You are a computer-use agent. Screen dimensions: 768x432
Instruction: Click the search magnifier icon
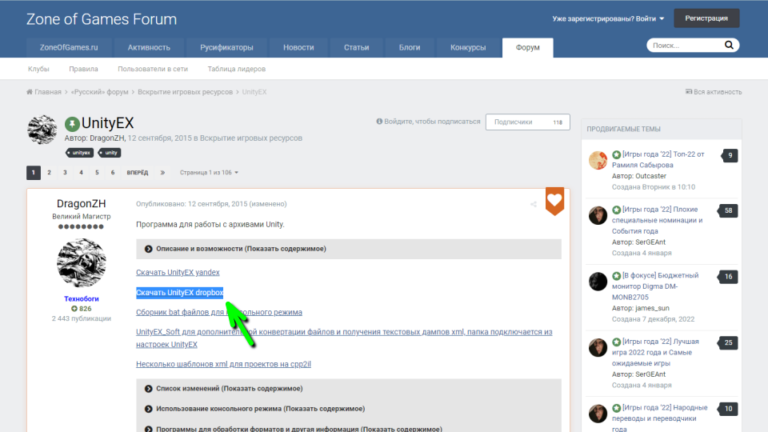click(728, 46)
